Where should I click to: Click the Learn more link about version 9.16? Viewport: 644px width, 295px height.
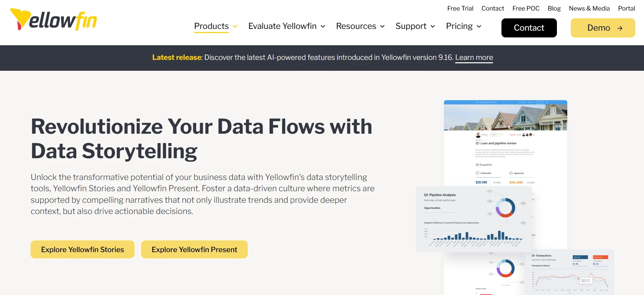(x=474, y=58)
